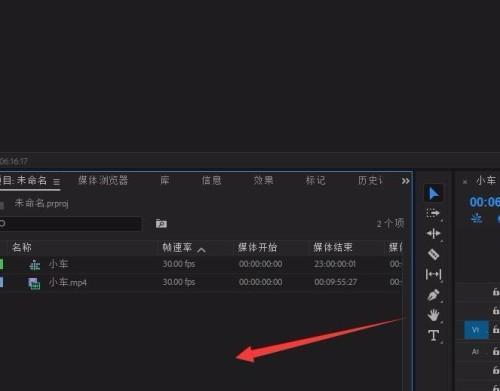Select the Hand tool
500x391 pixels.
click(433, 315)
